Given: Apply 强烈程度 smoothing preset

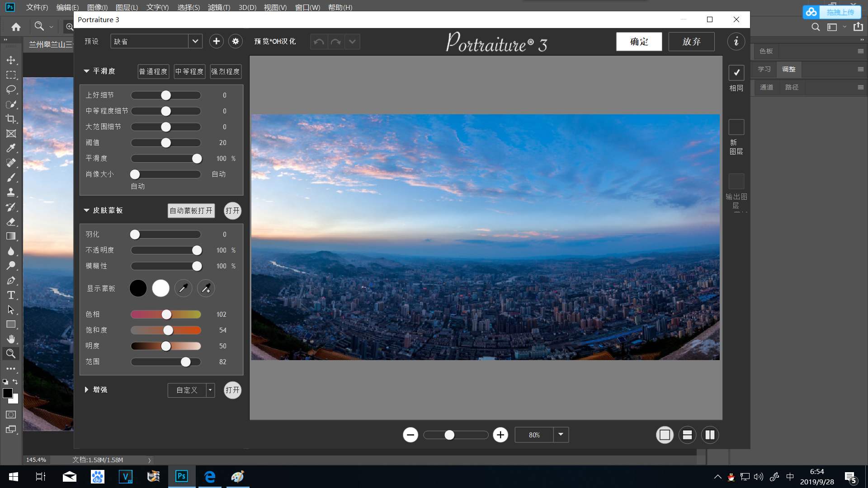Looking at the screenshot, I should [x=226, y=71].
